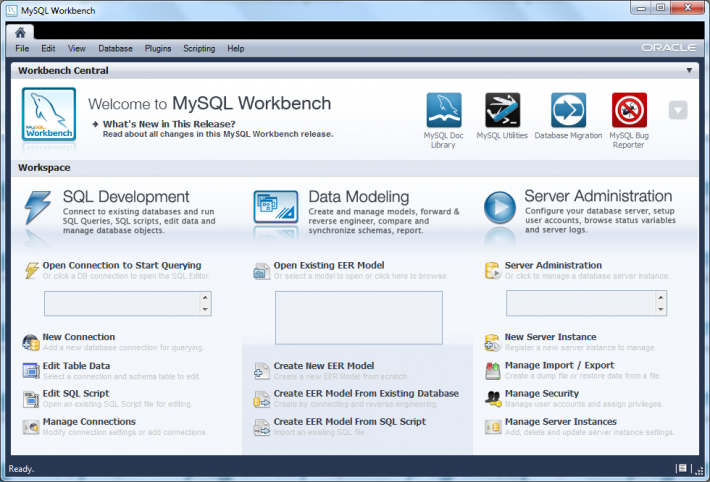This screenshot has width=710, height=482.
Task: Click the Manage Connections icon
Action: coord(31,427)
